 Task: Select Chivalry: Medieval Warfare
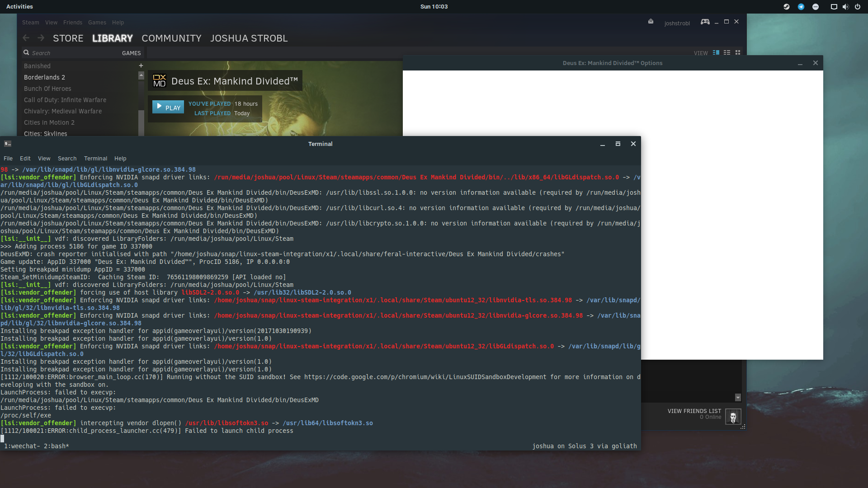pos(63,111)
